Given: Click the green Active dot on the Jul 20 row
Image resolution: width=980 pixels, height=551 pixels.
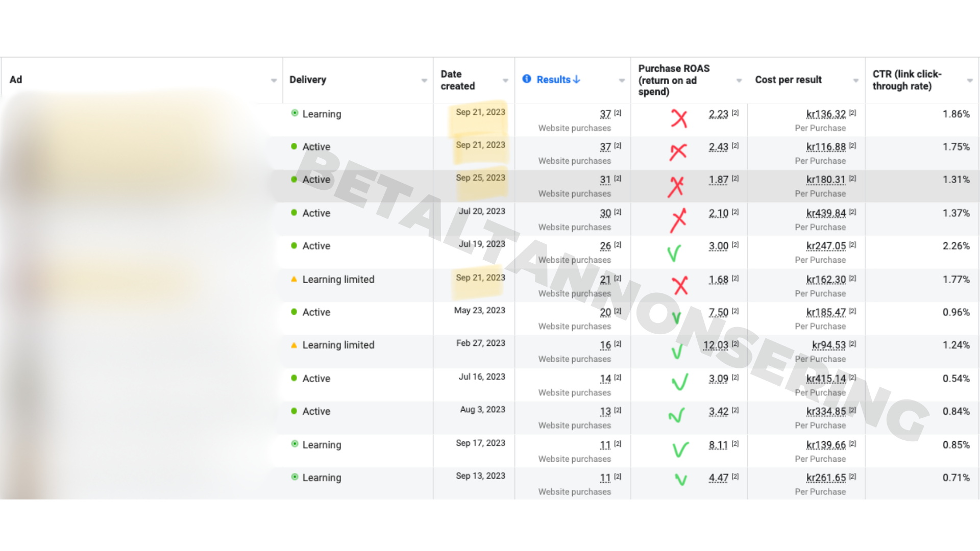Looking at the screenshot, I should (x=294, y=213).
